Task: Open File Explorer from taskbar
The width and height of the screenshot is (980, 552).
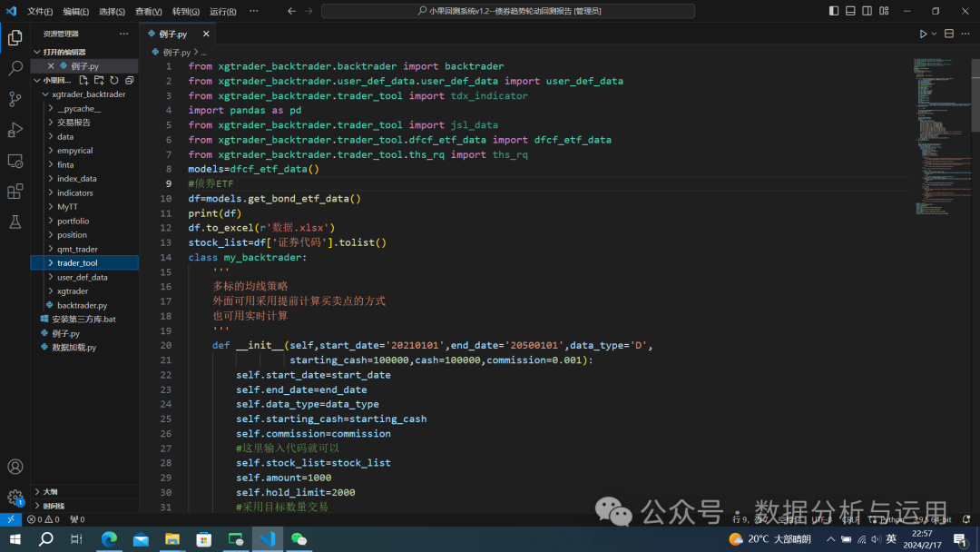Action: click(x=171, y=539)
